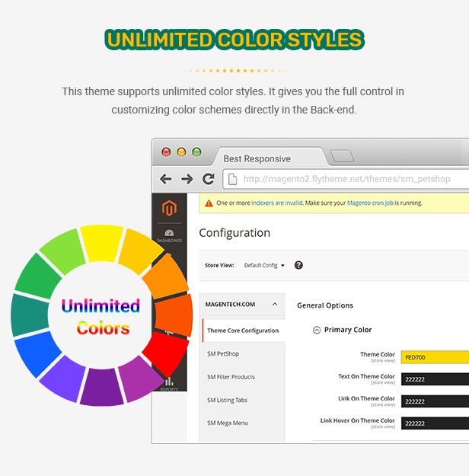Go to SM Filter Products
The image size is (469, 476).
(x=231, y=377)
